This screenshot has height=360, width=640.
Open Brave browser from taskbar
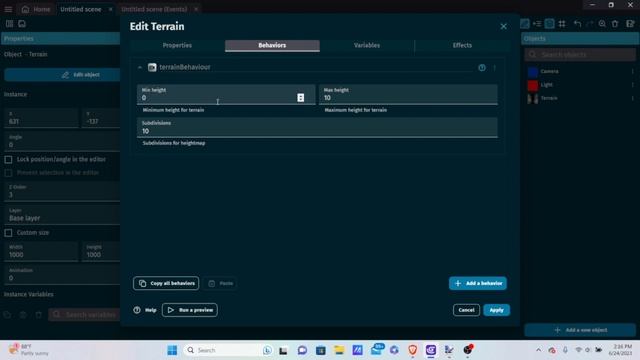pos(412,350)
